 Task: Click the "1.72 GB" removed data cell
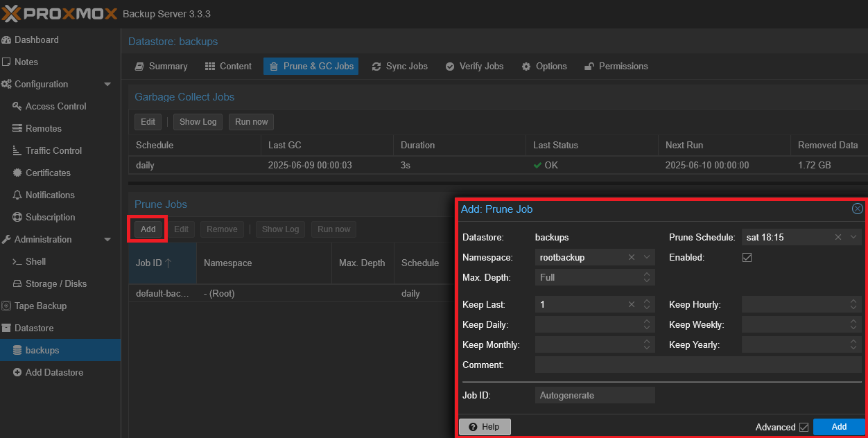[828, 166]
